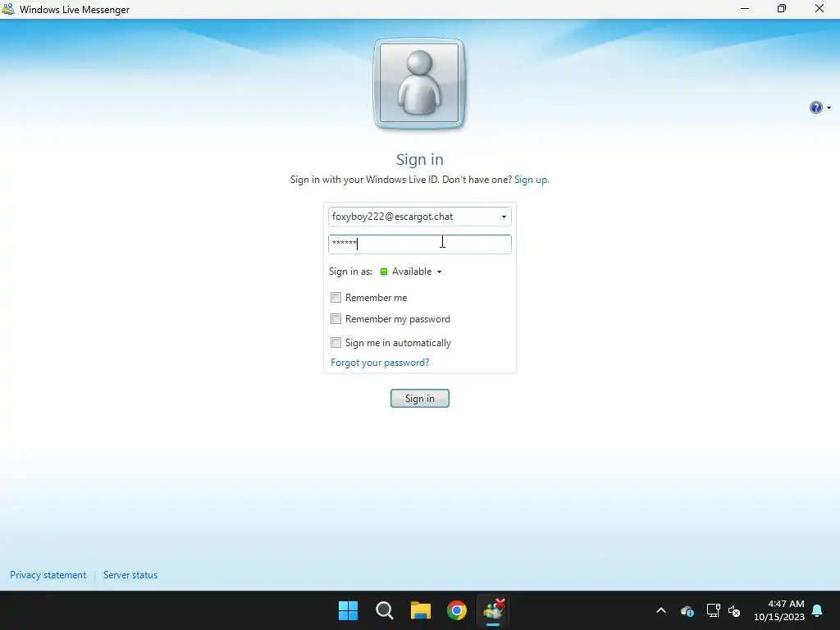This screenshot has height=630, width=840.
Task: Launch File Explorer from taskbar
Action: tap(421, 610)
